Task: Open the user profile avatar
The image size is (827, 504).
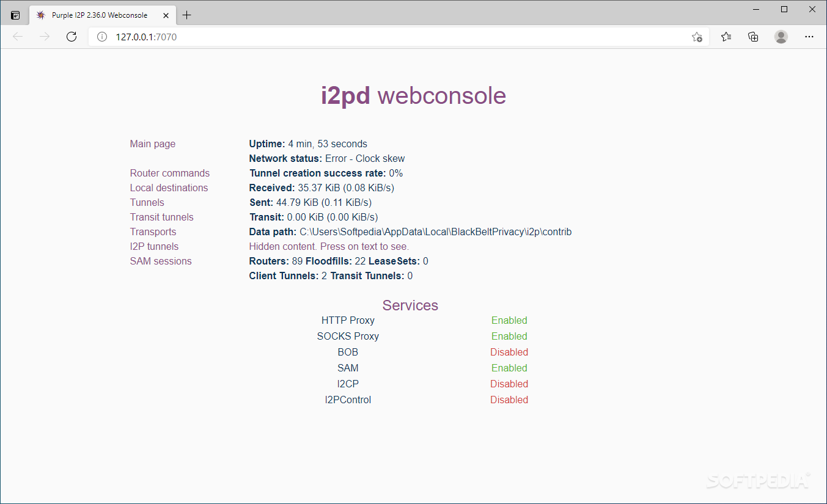Action: tap(781, 37)
